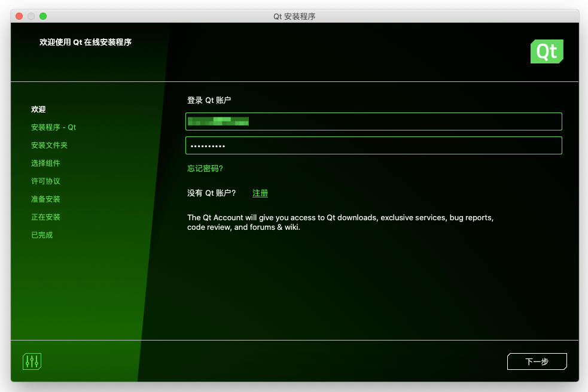The height and width of the screenshot is (392, 588).
Task: Select 安装文件夹 step in sidebar
Action: pyautogui.click(x=49, y=145)
